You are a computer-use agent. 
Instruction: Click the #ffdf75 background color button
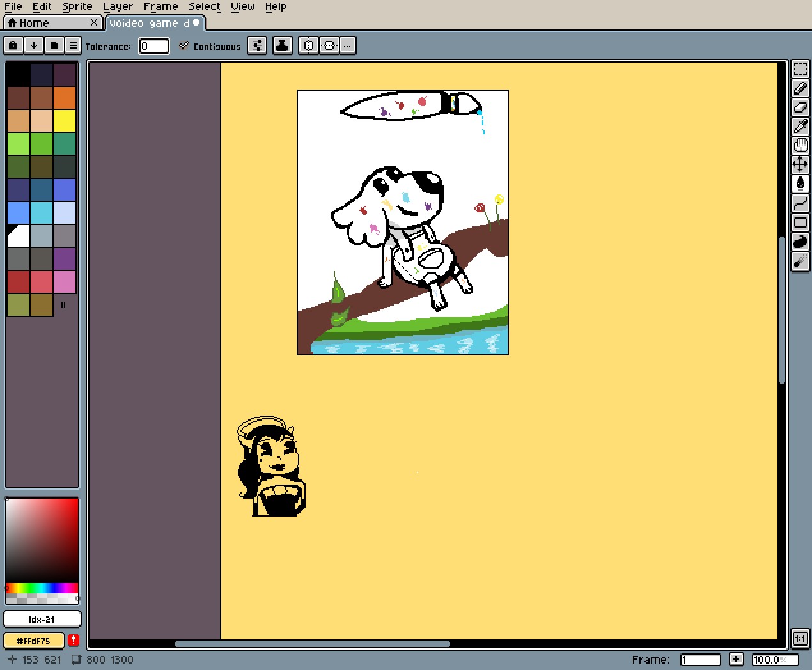(34, 641)
